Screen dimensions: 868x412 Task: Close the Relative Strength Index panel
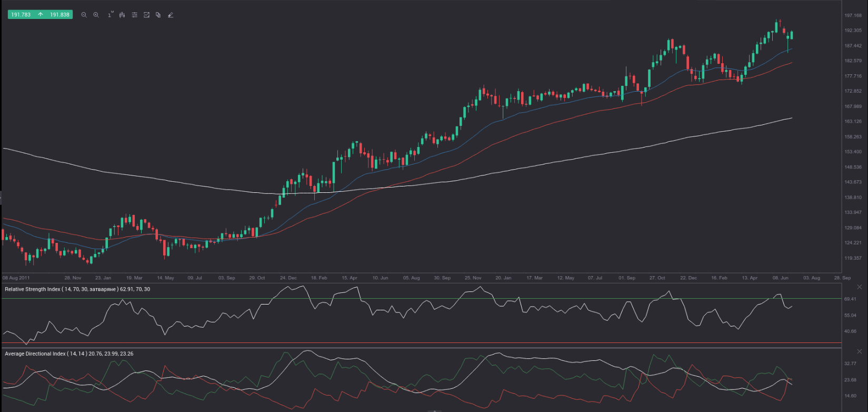point(860,287)
